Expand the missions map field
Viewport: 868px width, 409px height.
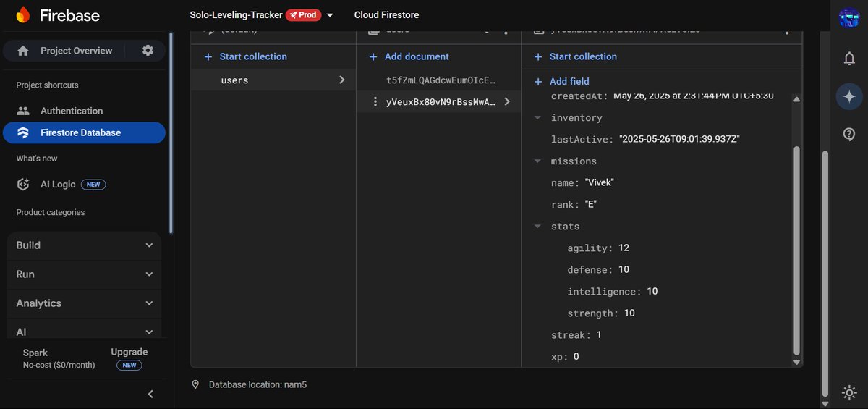click(537, 161)
